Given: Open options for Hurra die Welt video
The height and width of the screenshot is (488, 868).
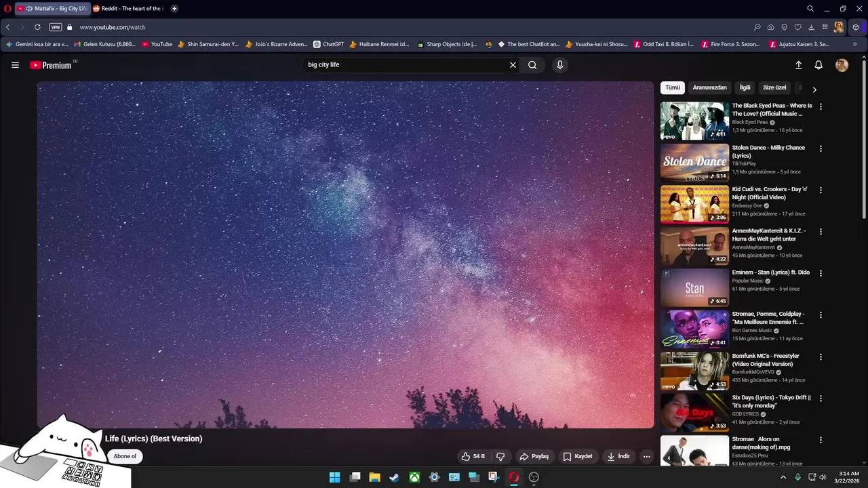Looking at the screenshot, I should (821, 232).
